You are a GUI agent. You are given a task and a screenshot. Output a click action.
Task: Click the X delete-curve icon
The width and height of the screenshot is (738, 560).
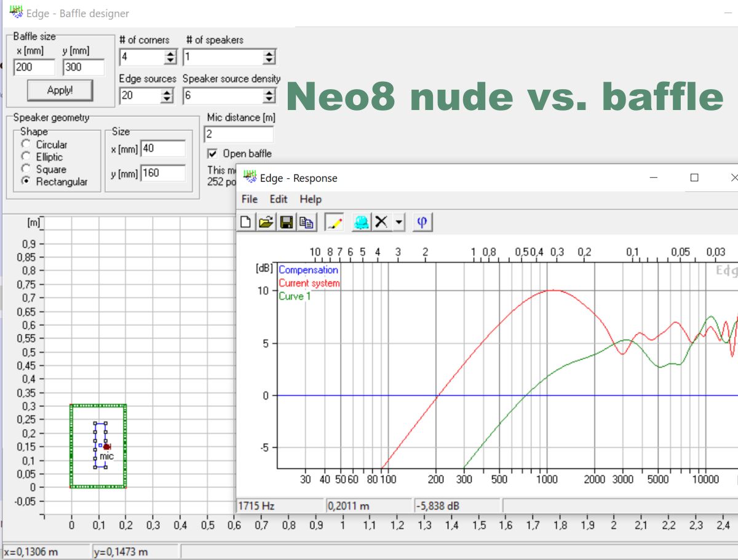click(x=381, y=222)
